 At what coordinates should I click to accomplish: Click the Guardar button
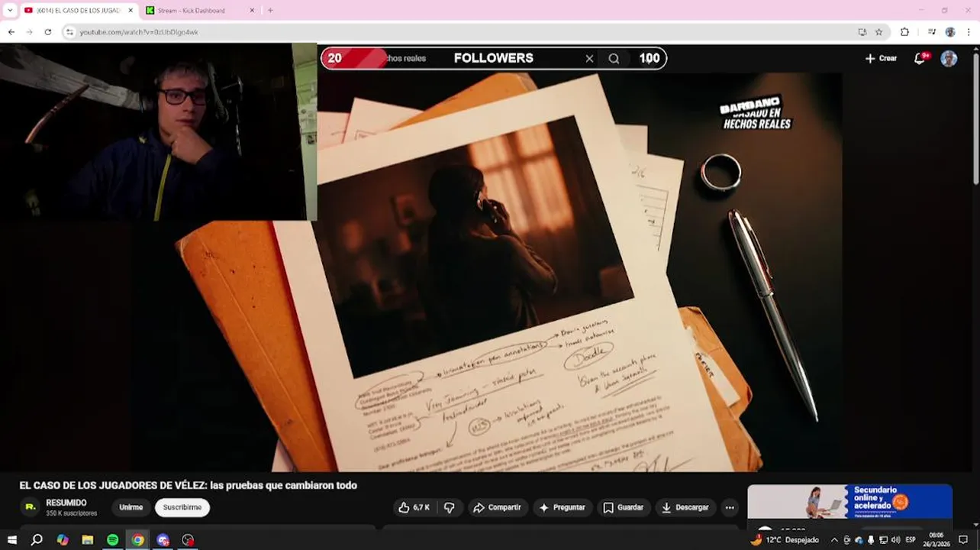623,507
